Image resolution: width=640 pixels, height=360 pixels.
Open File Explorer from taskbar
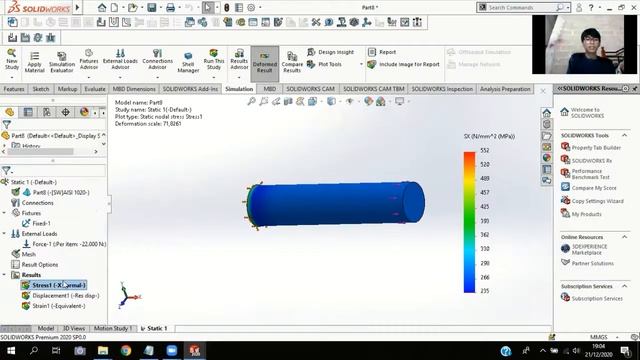[x=103, y=351]
